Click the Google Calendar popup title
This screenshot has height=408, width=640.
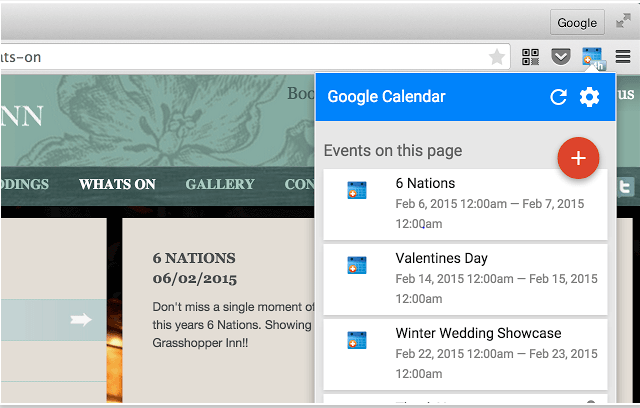tap(386, 97)
